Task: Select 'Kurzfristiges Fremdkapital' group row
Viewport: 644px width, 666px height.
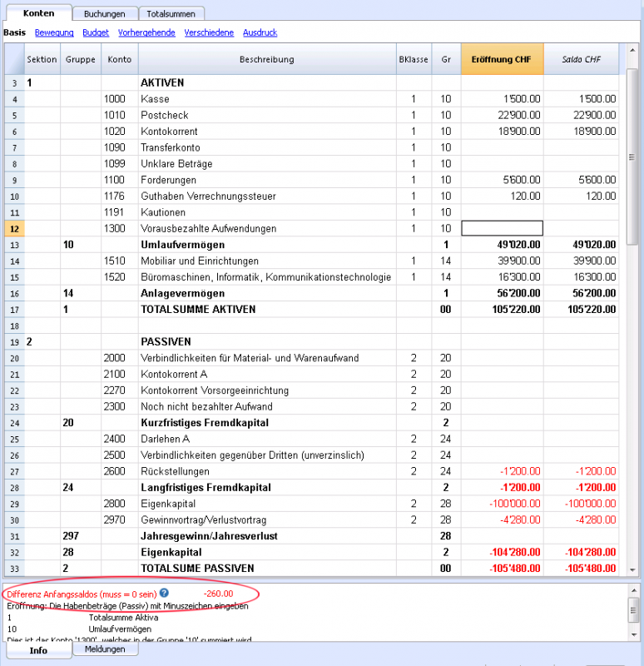Action: 267,423
